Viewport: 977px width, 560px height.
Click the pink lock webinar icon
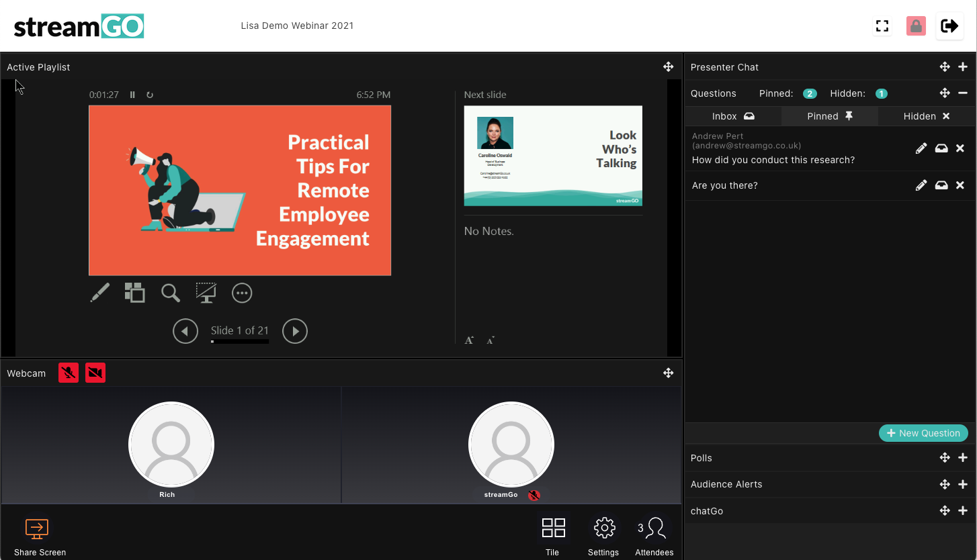pyautogui.click(x=916, y=26)
